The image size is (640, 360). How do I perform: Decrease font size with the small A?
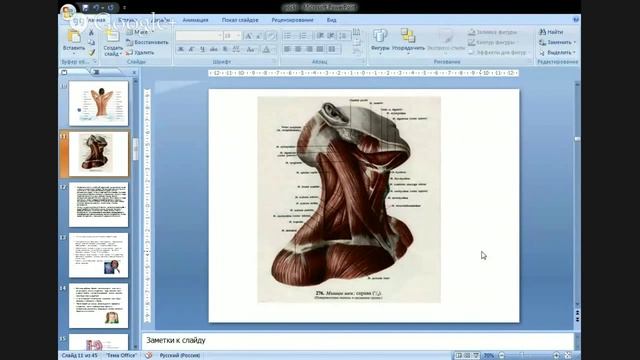pyautogui.click(x=259, y=36)
